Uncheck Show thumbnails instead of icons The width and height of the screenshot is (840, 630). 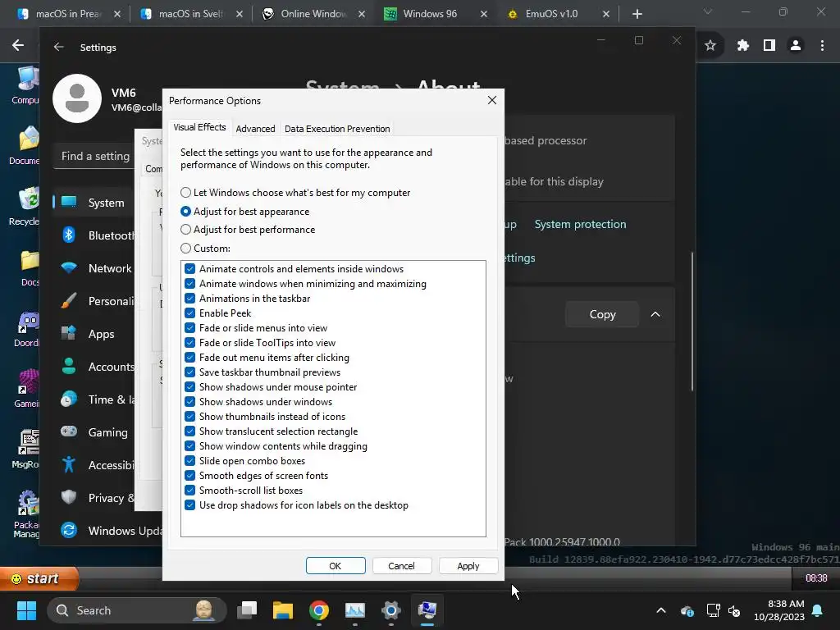point(189,416)
